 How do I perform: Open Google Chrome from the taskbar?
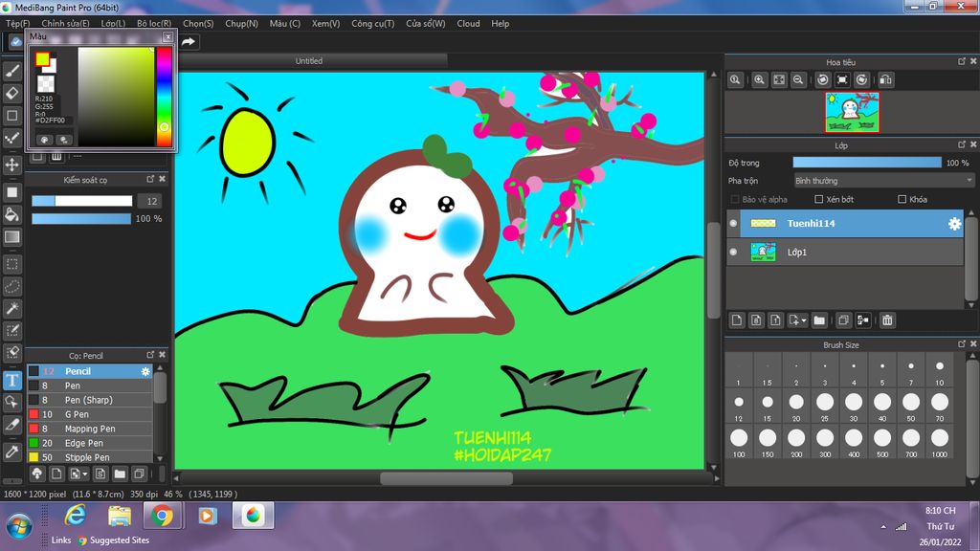(162, 516)
